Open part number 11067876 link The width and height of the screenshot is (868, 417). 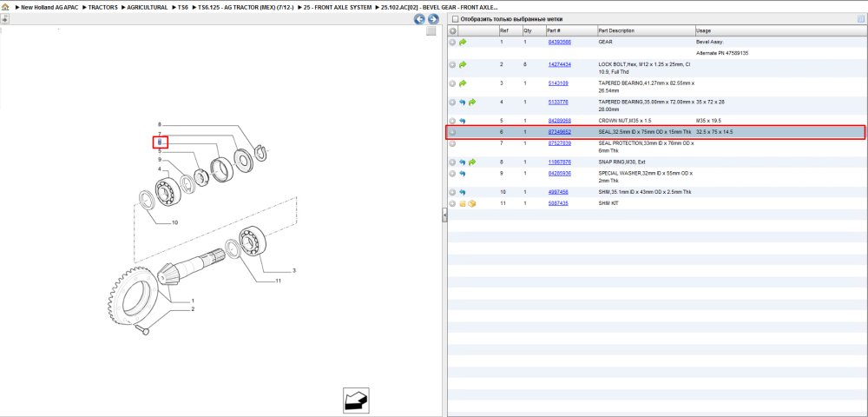559,162
